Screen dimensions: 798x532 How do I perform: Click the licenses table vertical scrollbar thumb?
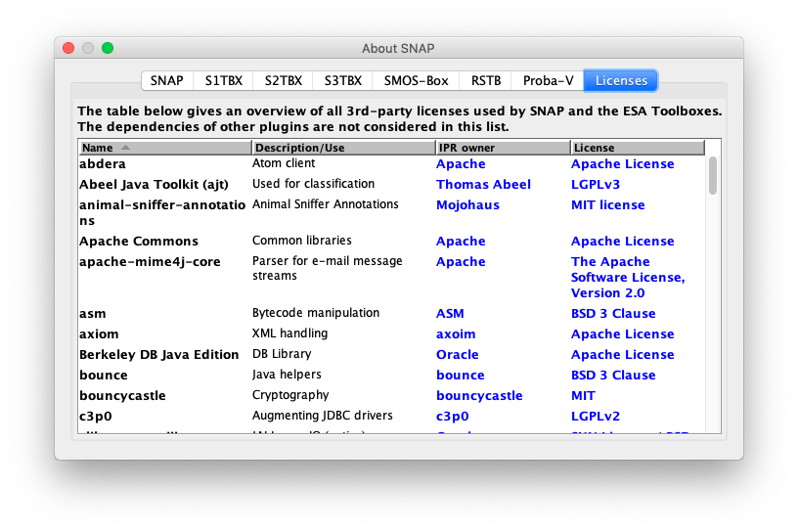tap(713, 175)
